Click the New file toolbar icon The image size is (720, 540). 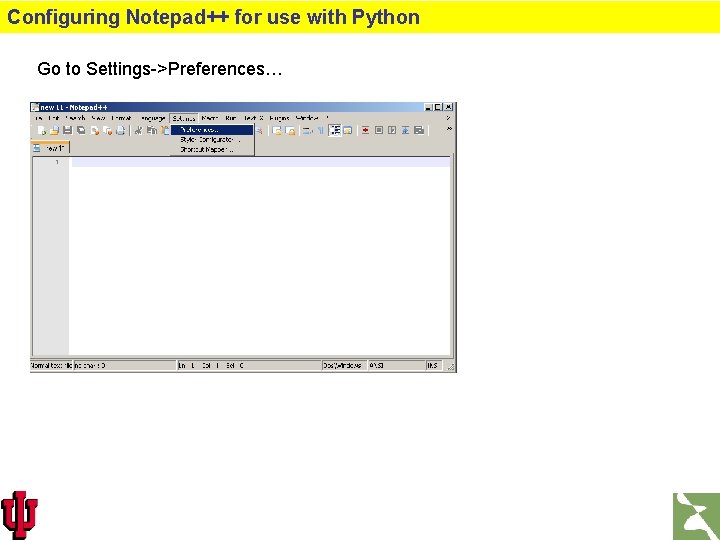(x=41, y=130)
